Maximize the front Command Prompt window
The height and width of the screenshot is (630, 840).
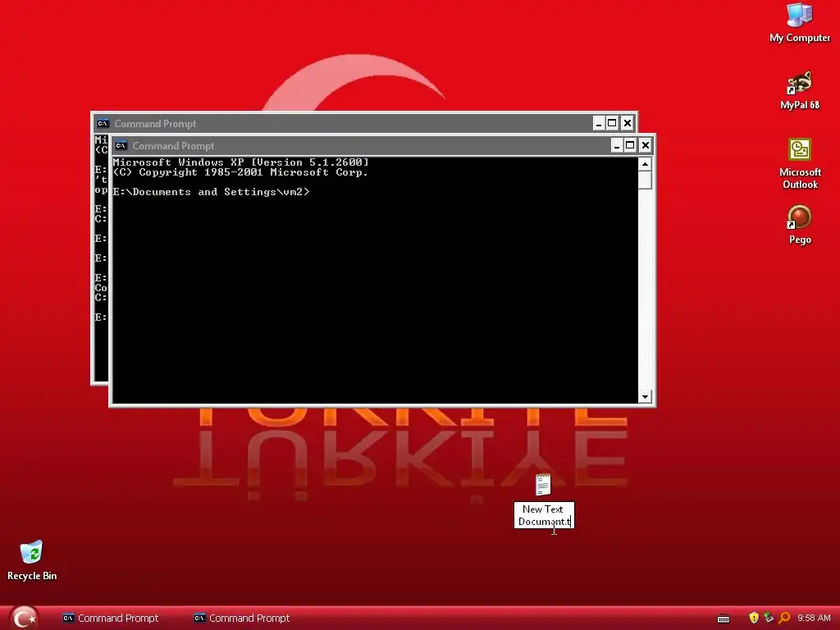[x=630, y=145]
